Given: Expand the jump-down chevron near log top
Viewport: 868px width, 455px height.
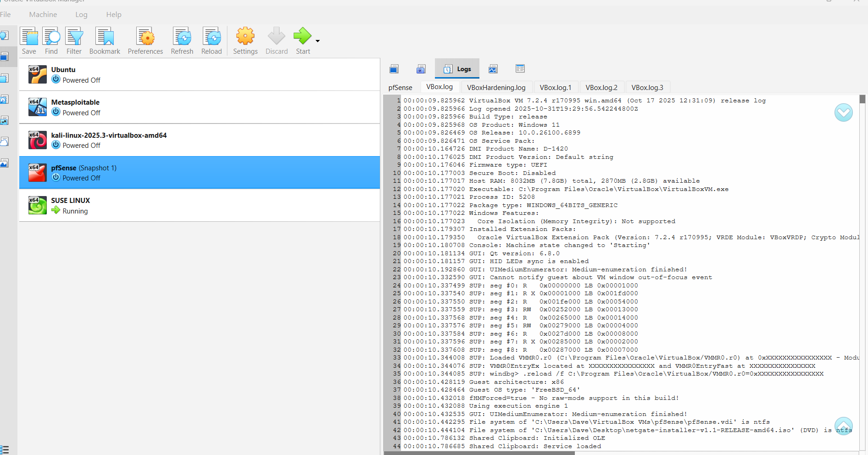Looking at the screenshot, I should click(843, 112).
